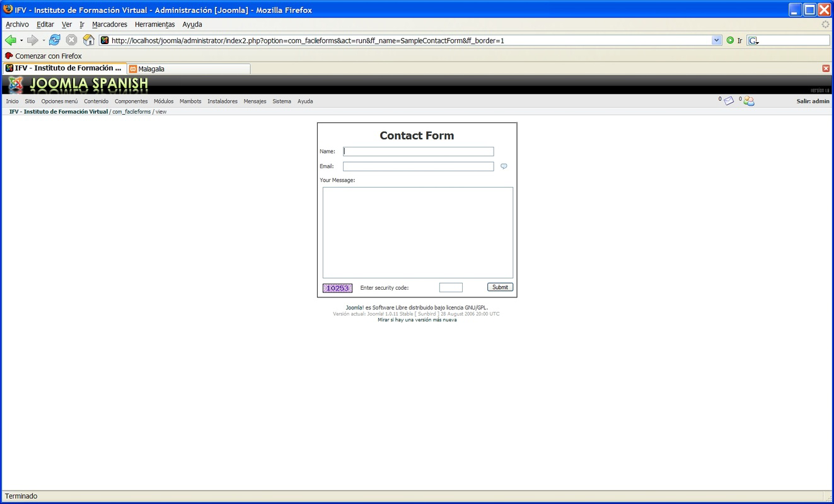
Task: Click the IFV - Instituto de Formación Virtual breadcrumb
Action: 59,112
